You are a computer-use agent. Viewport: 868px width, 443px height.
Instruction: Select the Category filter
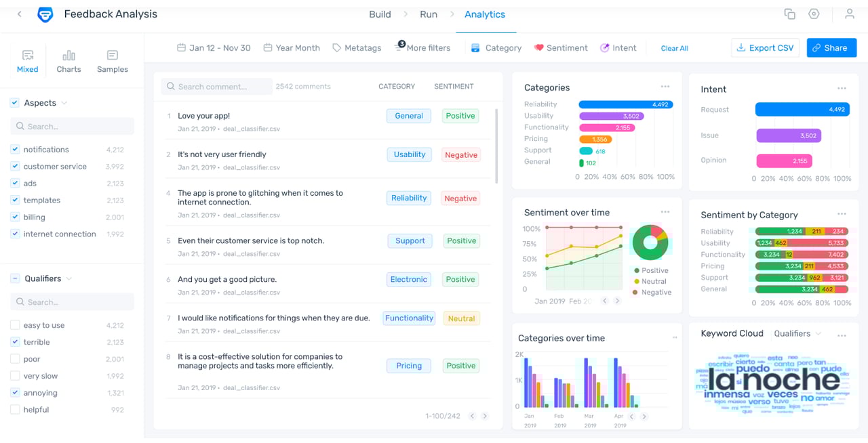coord(496,48)
